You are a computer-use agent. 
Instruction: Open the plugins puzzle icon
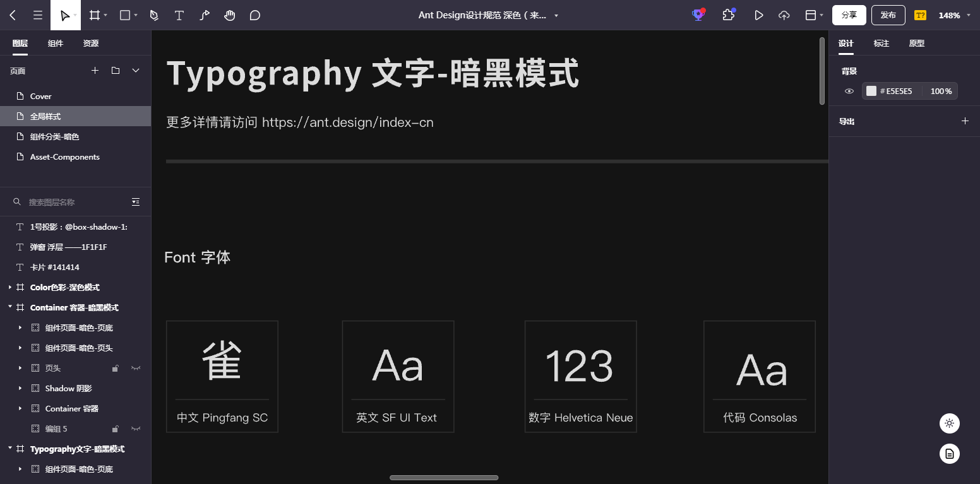(729, 15)
